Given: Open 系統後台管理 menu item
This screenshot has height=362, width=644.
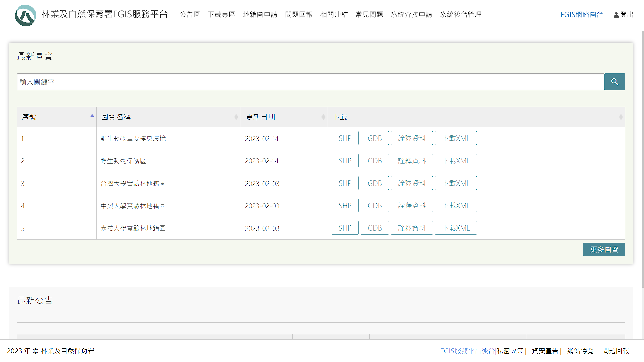Looking at the screenshot, I should (460, 15).
